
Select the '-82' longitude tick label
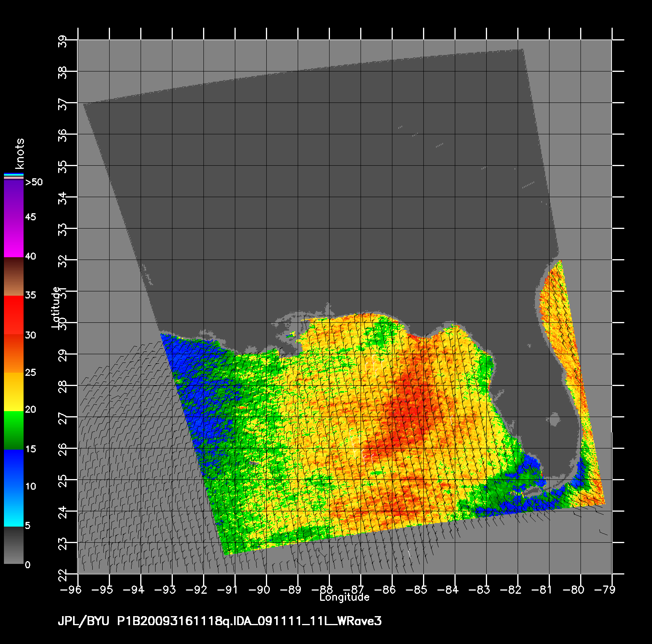tap(511, 590)
